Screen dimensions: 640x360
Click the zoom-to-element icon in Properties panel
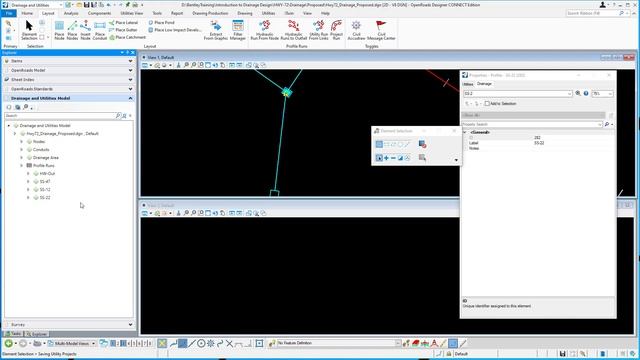(x=578, y=93)
